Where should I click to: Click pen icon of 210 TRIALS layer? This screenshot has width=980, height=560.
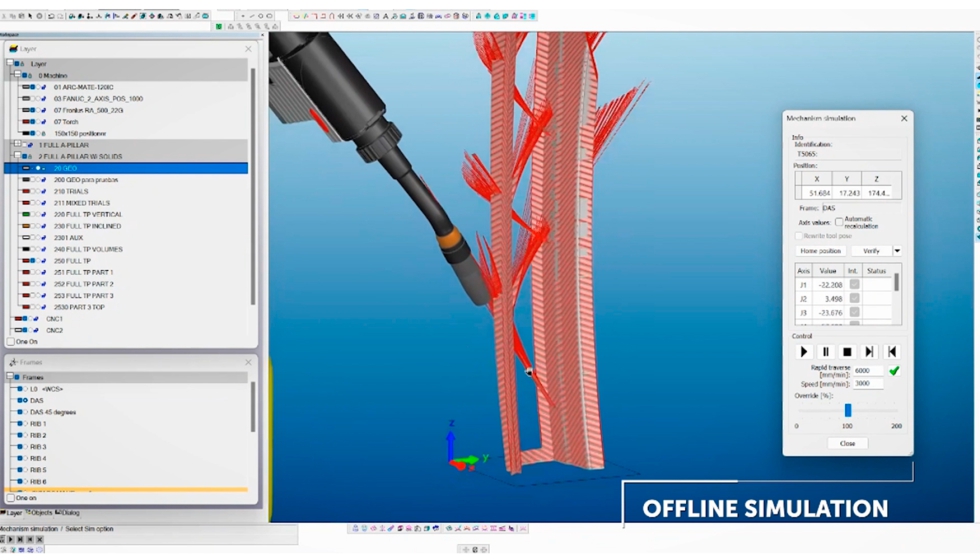43,191
